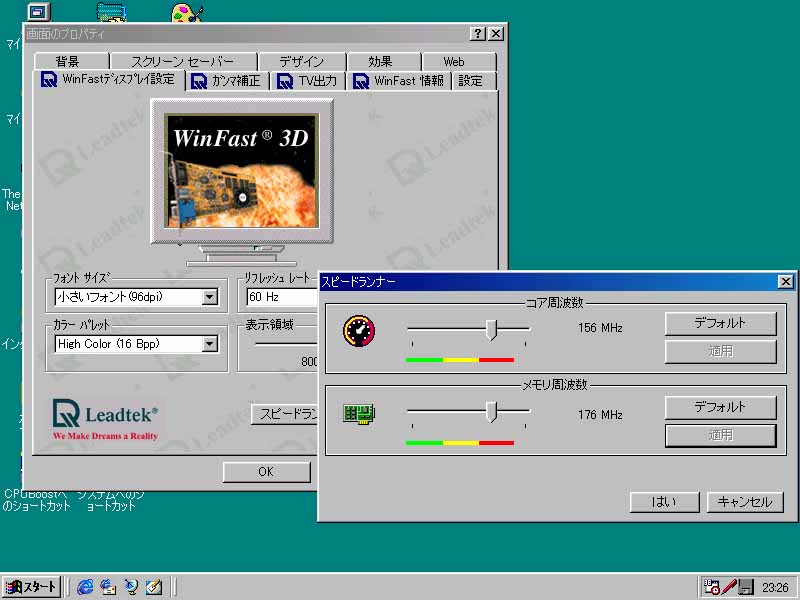Reset memory frequency with デフォルト button

pos(720,407)
